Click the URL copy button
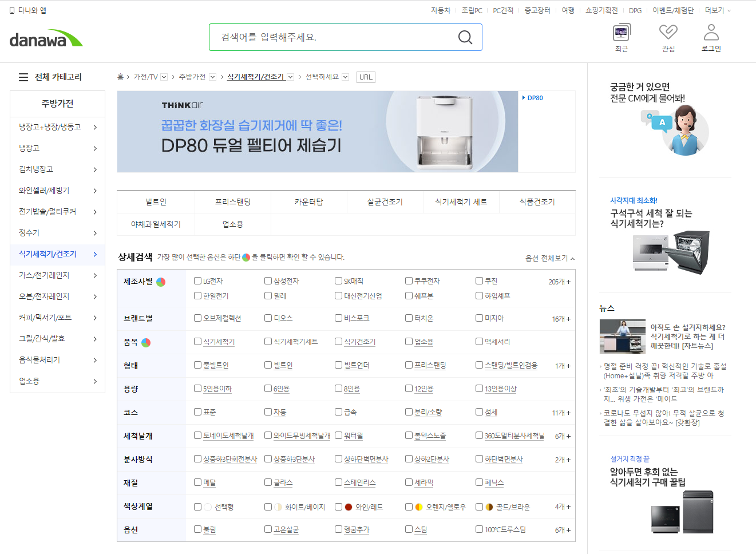756x554 pixels. (x=366, y=77)
